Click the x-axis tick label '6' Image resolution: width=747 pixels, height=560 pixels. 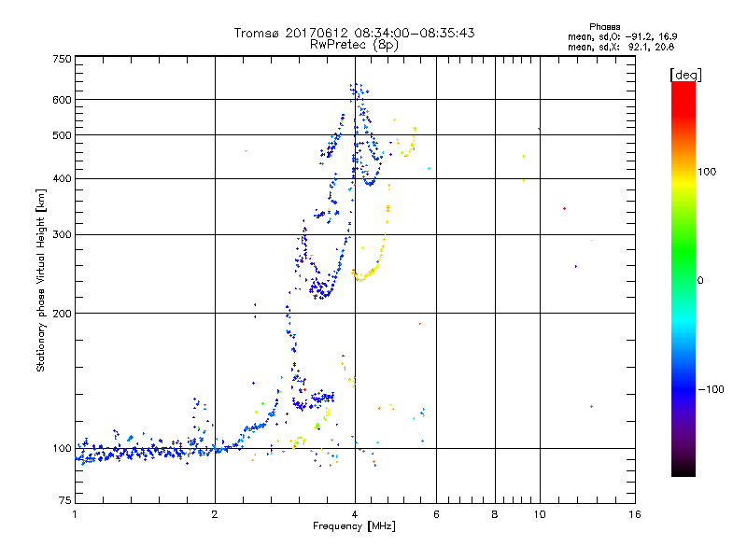[x=436, y=514]
